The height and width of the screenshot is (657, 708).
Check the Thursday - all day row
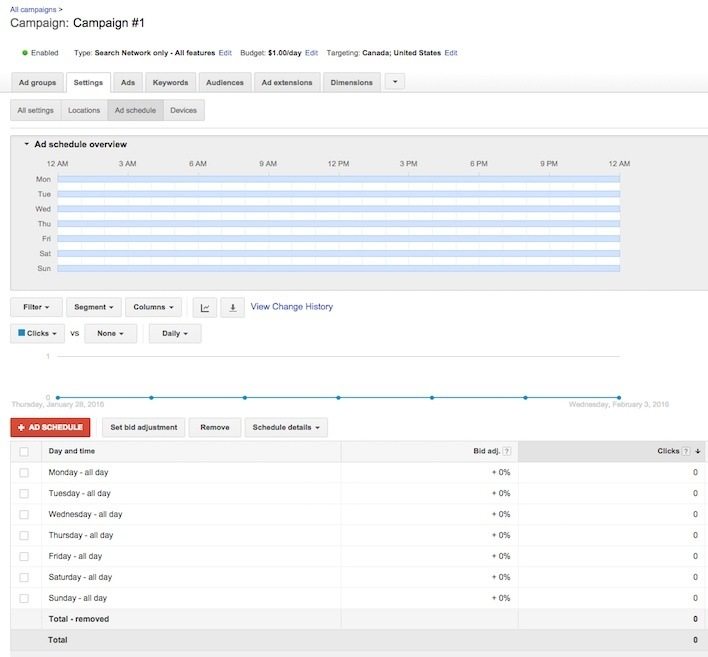[x=24, y=536]
